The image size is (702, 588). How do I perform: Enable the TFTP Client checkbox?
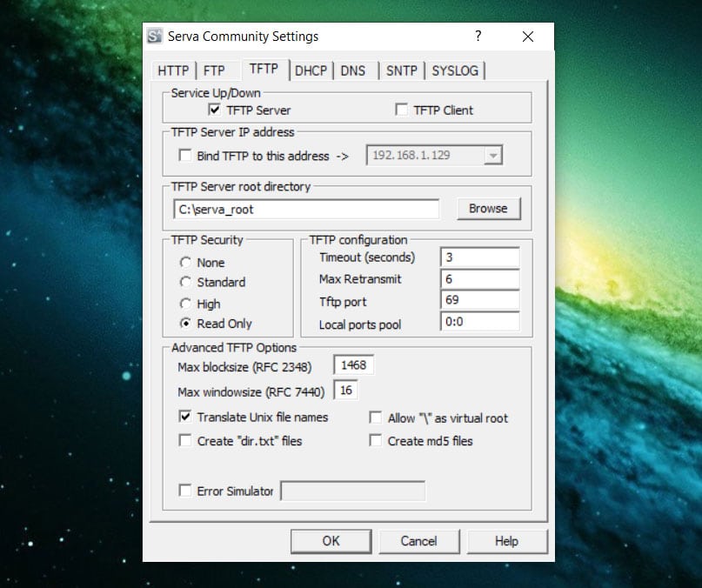point(402,110)
